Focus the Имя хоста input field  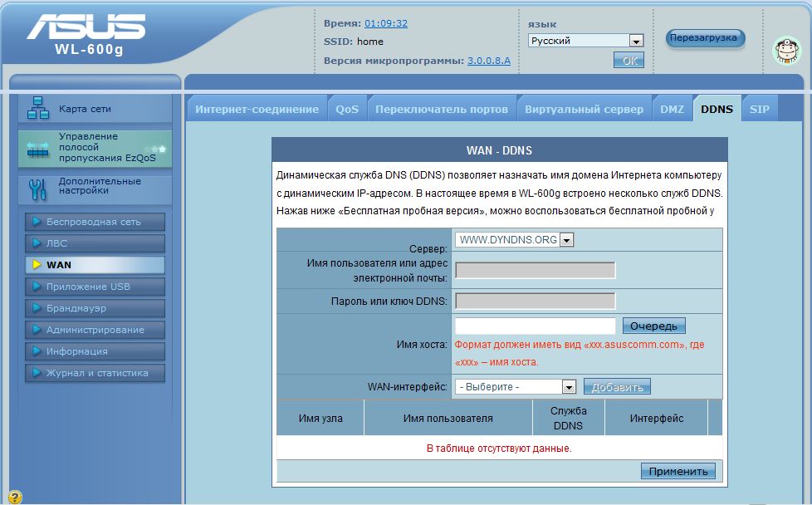point(536,326)
